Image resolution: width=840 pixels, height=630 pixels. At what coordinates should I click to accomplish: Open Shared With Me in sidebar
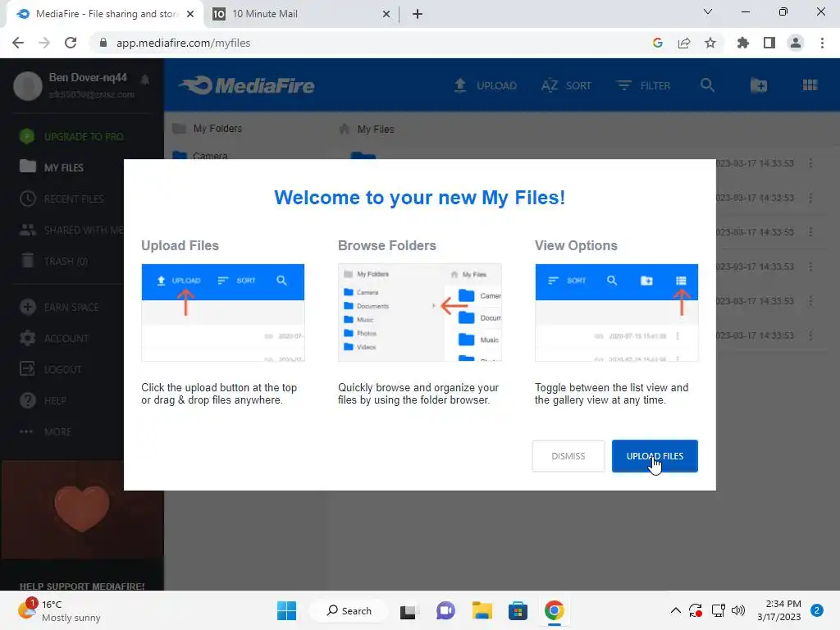pyautogui.click(x=72, y=230)
